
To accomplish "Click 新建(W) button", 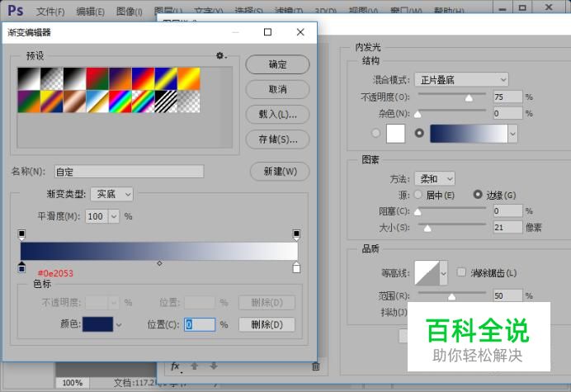I will coord(280,171).
